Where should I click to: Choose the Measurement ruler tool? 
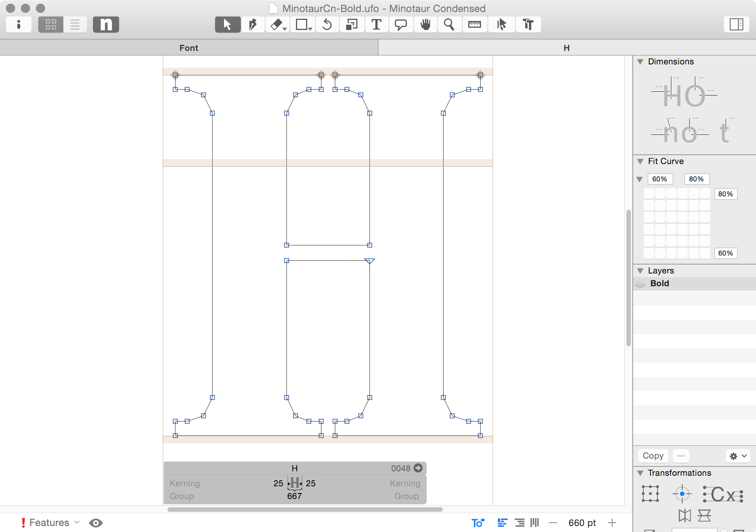click(475, 25)
